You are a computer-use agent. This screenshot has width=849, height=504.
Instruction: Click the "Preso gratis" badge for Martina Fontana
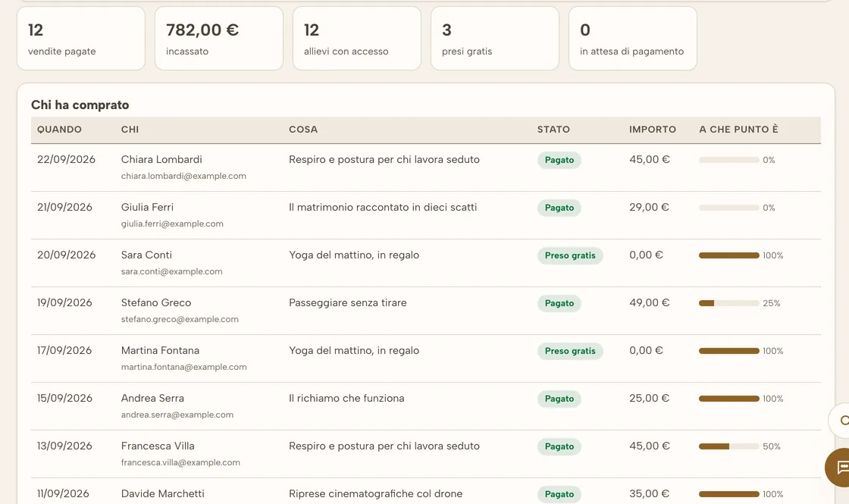(570, 351)
